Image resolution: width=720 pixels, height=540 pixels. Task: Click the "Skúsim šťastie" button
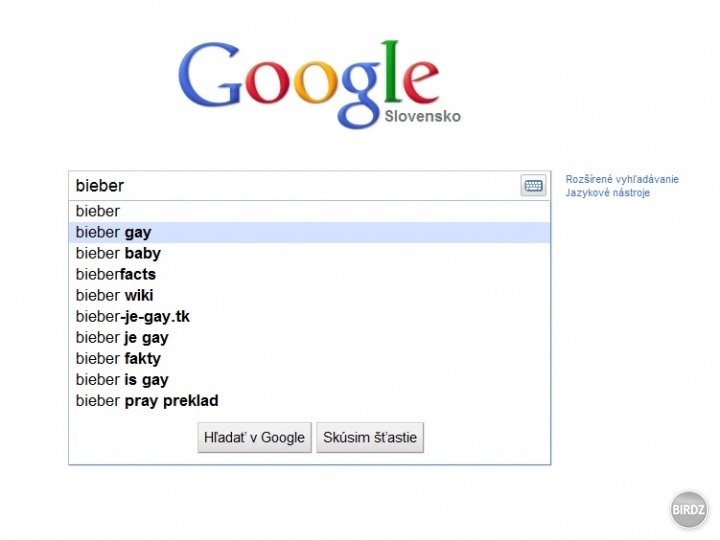pos(370,438)
